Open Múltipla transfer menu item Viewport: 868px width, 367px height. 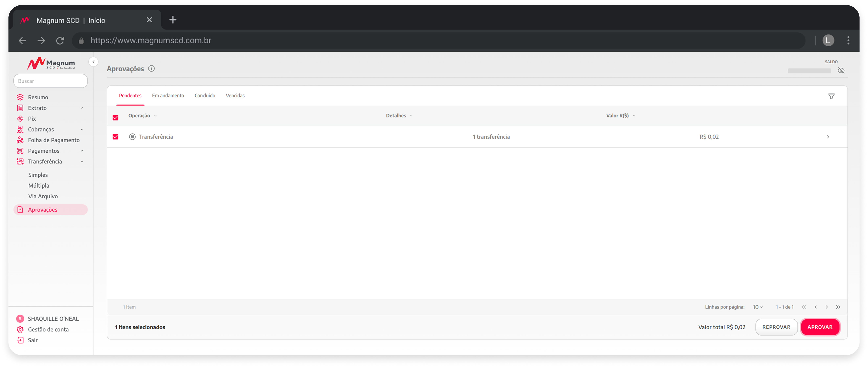(39, 186)
